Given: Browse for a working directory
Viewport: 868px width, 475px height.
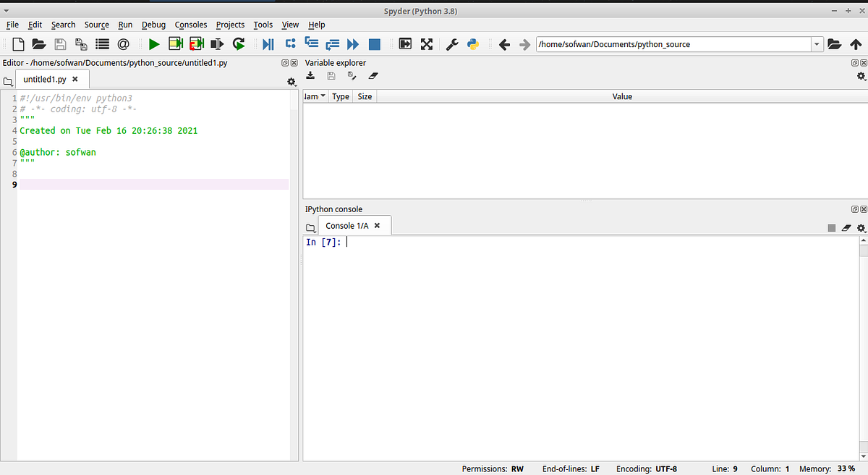Looking at the screenshot, I should coord(835,44).
